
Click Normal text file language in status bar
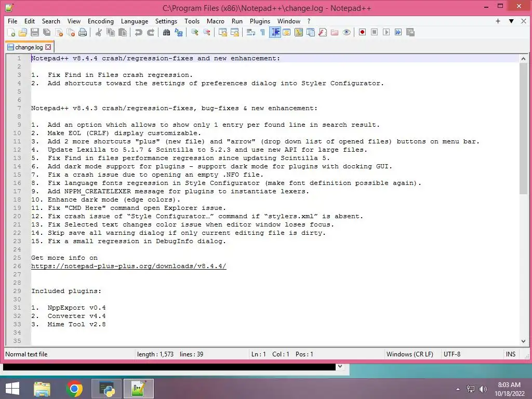(x=26, y=354)
